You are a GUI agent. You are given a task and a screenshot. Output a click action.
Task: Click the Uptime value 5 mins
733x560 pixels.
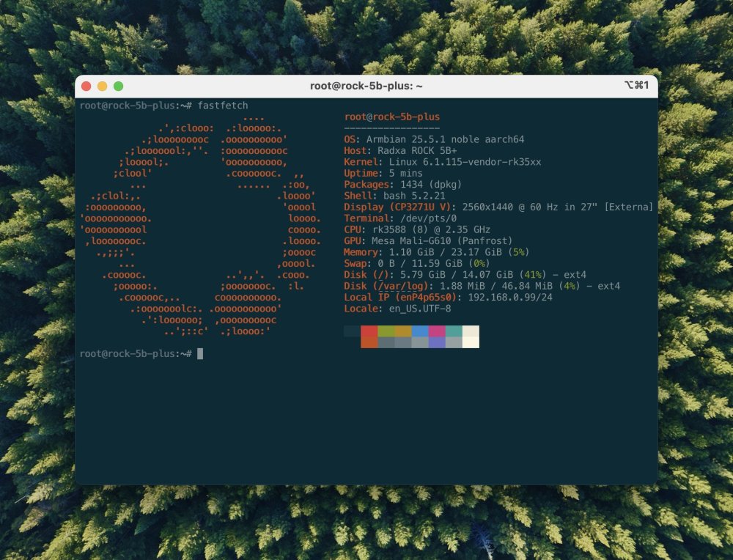[x=406, y=173]
